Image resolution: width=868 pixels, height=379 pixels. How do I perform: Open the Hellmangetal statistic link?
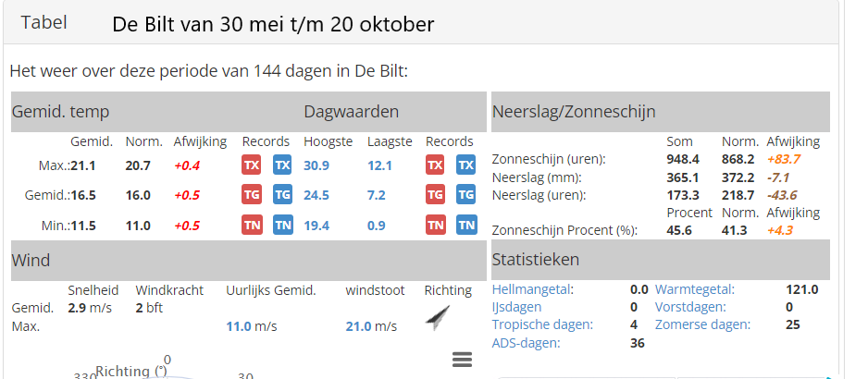click(532, 290)
